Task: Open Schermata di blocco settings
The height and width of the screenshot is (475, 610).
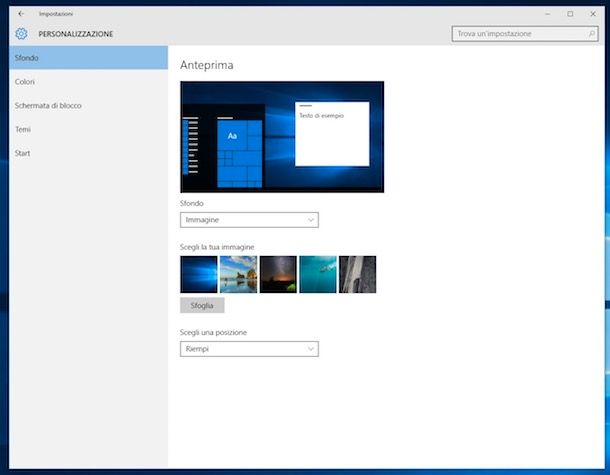Action: 88,105
